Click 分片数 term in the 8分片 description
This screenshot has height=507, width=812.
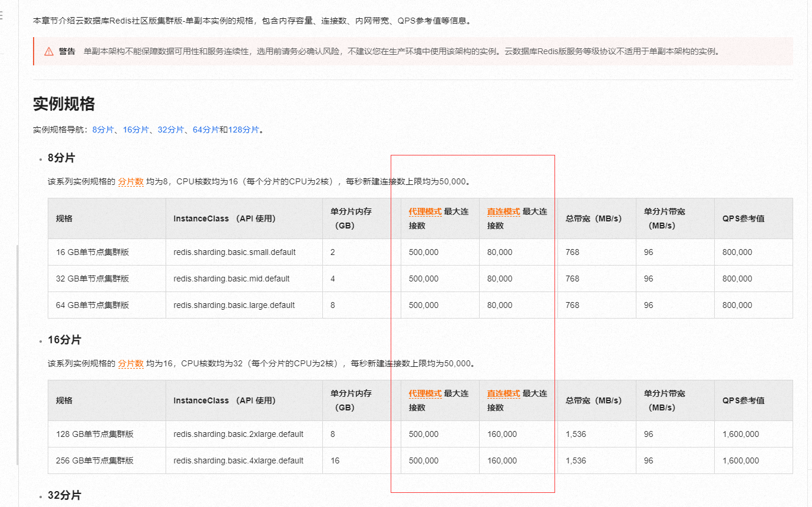131,181
